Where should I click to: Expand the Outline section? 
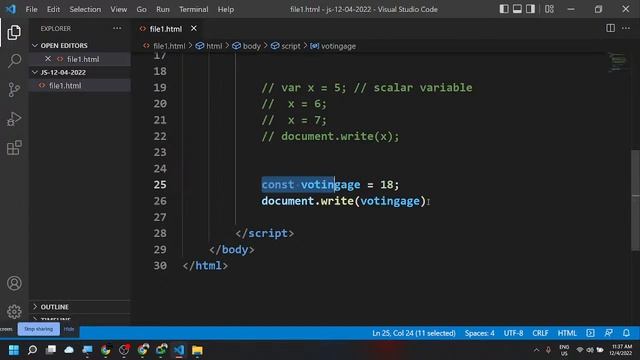[x=54, y=307]
